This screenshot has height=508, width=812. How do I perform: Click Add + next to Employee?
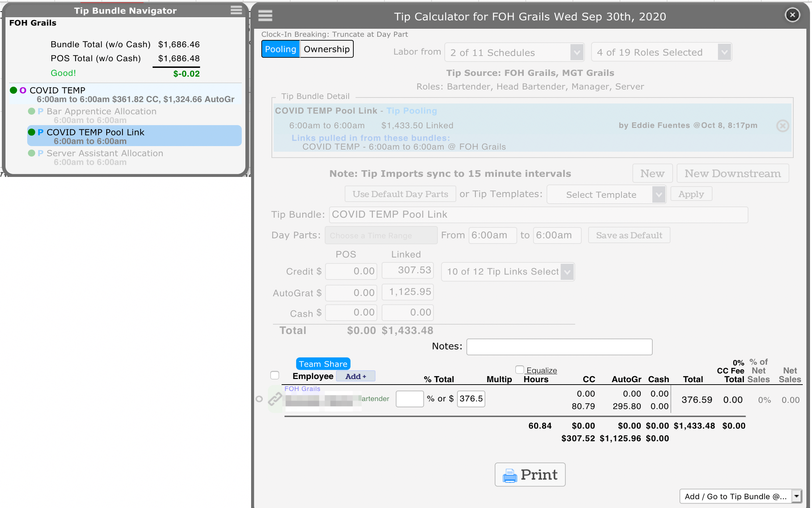coord(355,376)
